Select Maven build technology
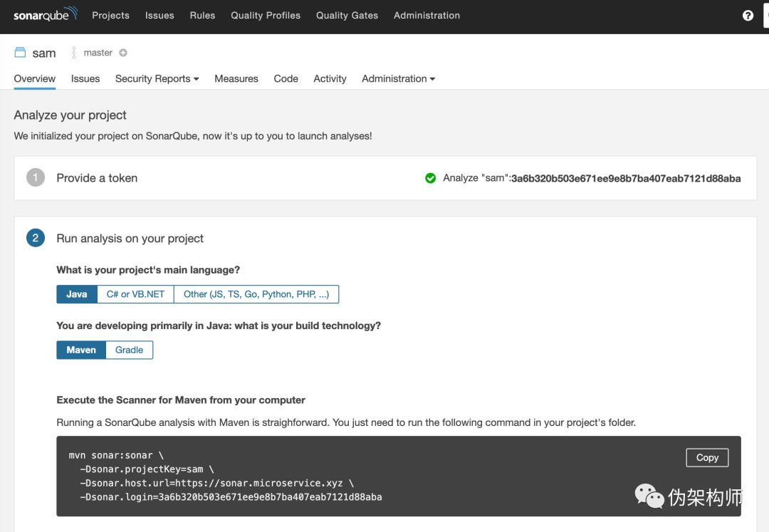Viewport: 769px width, 532px height. click(81, 350)
